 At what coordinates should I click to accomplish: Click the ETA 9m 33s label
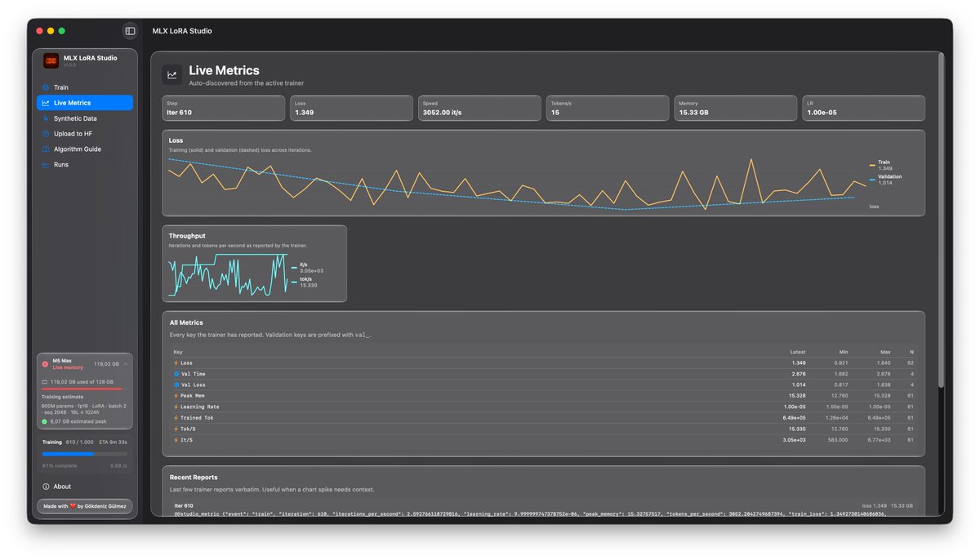coord(113,442)
